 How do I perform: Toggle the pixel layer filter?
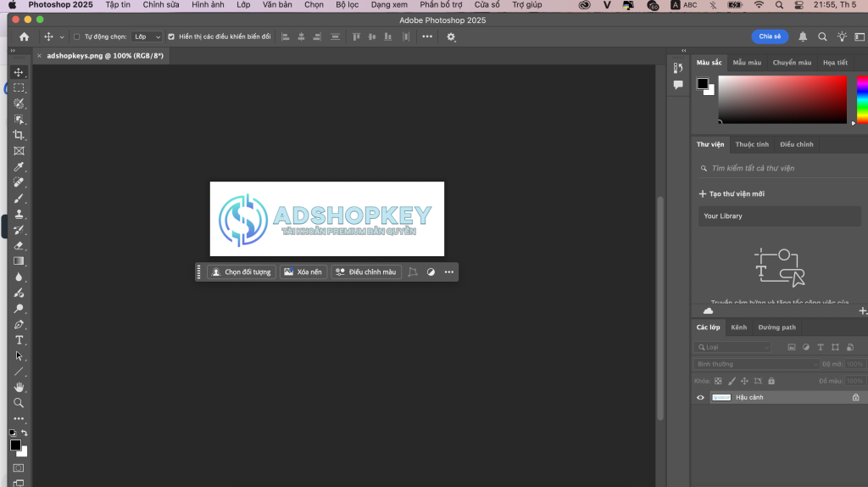[x=792, y=347]
